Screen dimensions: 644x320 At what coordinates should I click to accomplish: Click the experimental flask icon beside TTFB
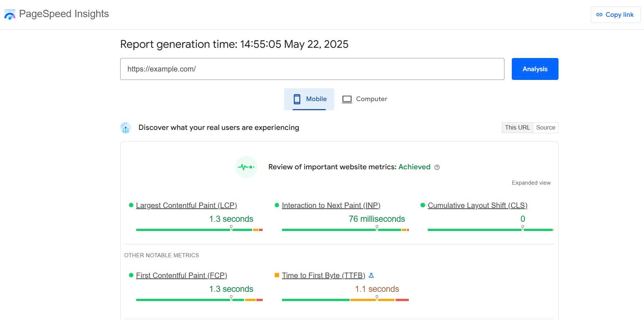[371, 275]
